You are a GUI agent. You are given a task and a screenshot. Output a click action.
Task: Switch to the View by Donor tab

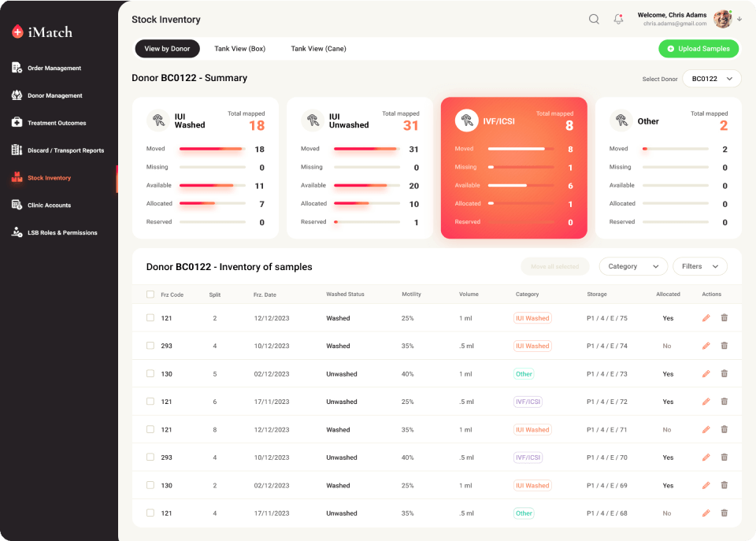167,49
